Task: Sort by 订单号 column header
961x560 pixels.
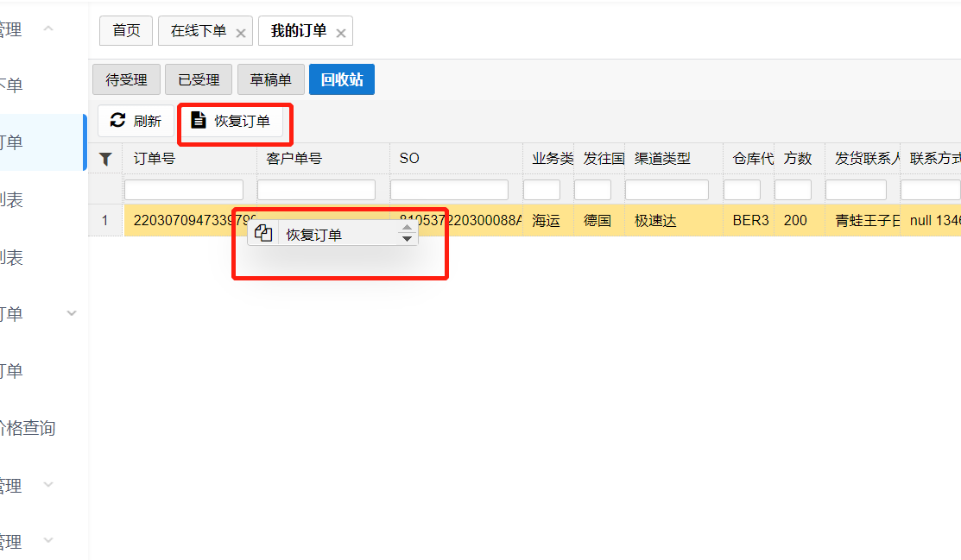Action: [x=189, y=159]
